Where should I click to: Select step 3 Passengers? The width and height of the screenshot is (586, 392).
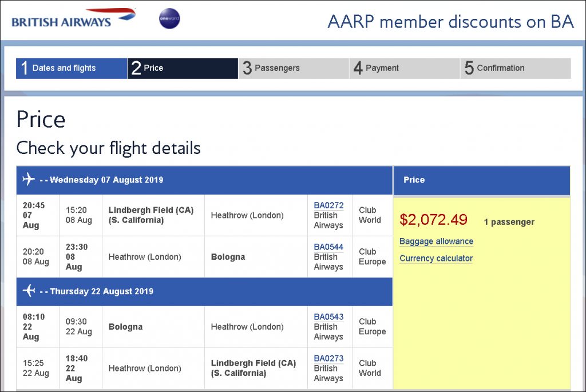(x=294, y=68)
